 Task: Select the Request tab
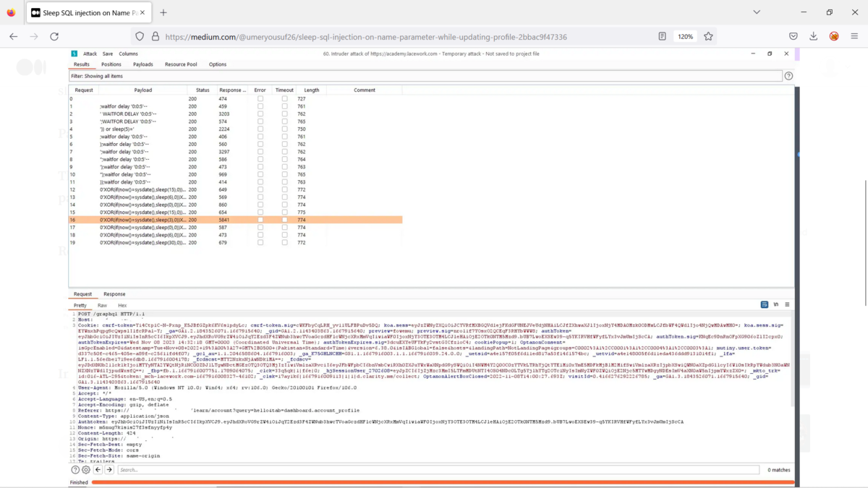pyautogui.click(x=83, y=294)
